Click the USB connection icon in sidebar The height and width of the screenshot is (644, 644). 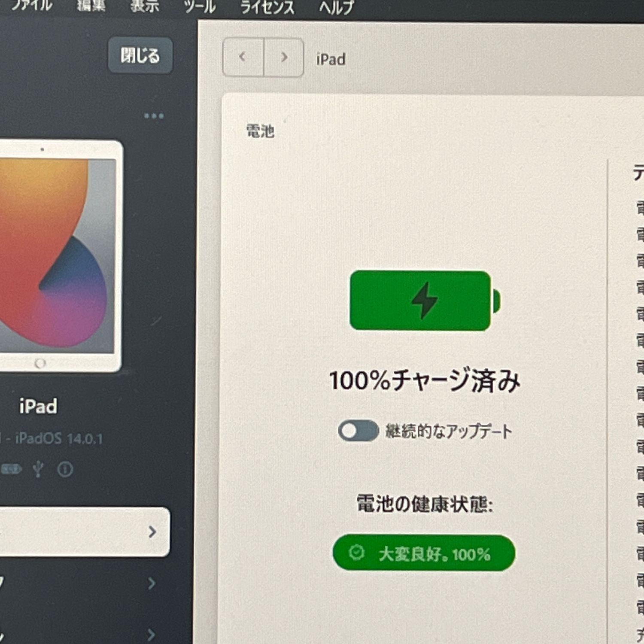[x=38, y=469]
